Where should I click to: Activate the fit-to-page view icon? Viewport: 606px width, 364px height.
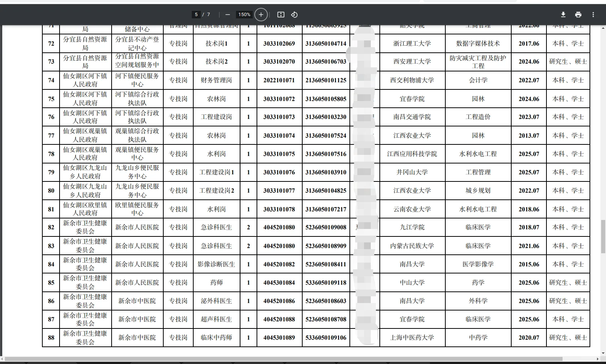280,14
